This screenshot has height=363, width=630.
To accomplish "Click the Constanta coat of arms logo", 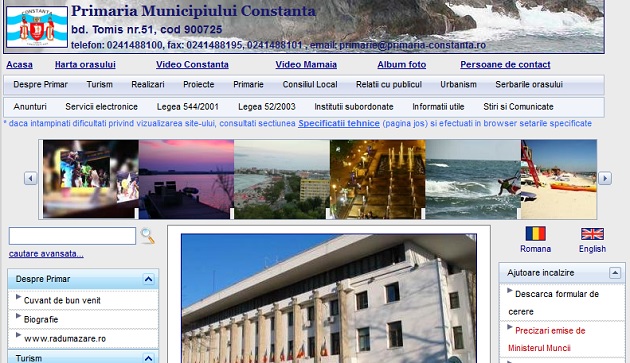I will point(37,27).
